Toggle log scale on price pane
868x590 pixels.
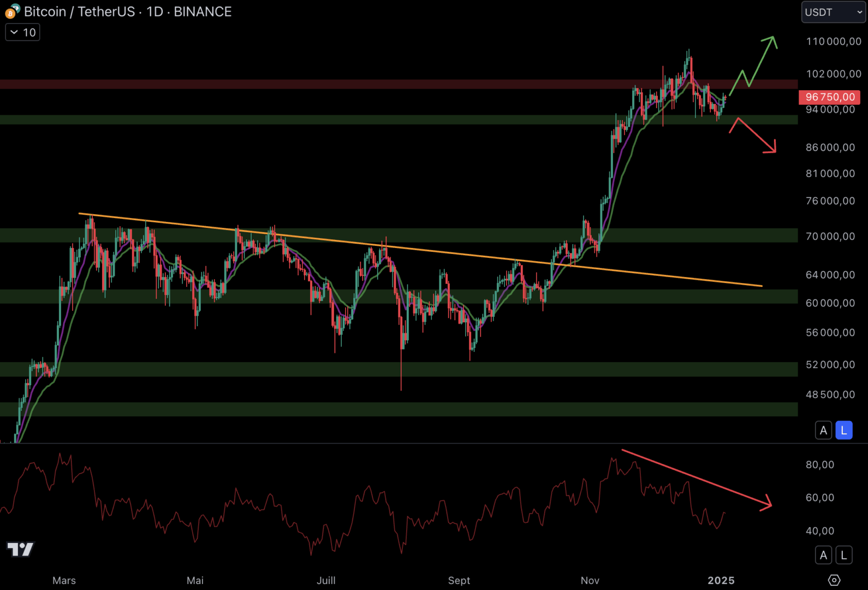click(843, 430)
